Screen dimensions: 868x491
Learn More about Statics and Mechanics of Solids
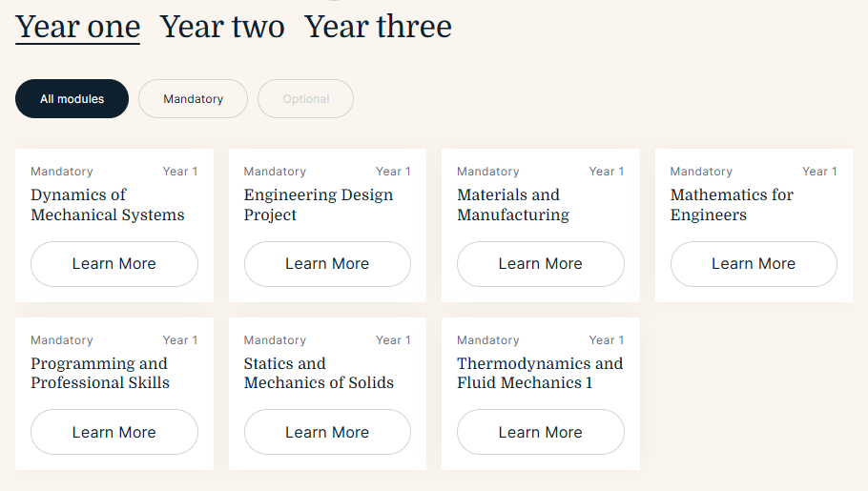[x=327, y=433]
